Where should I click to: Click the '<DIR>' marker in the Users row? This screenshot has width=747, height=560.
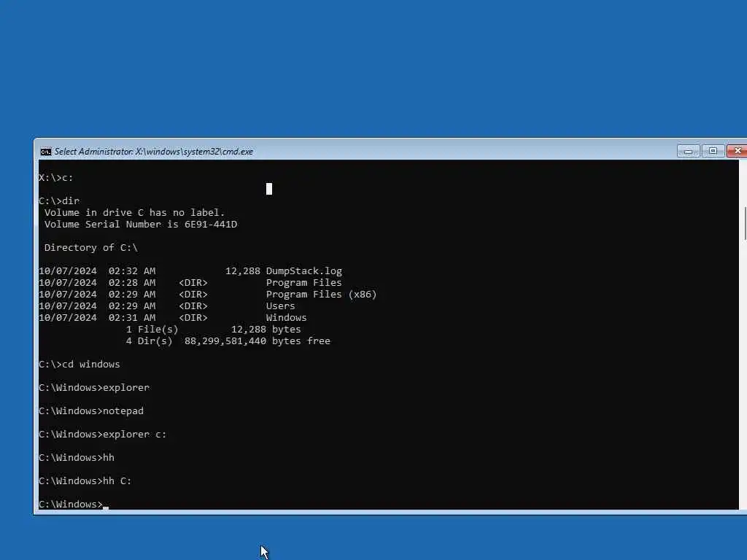click(193, 306)
